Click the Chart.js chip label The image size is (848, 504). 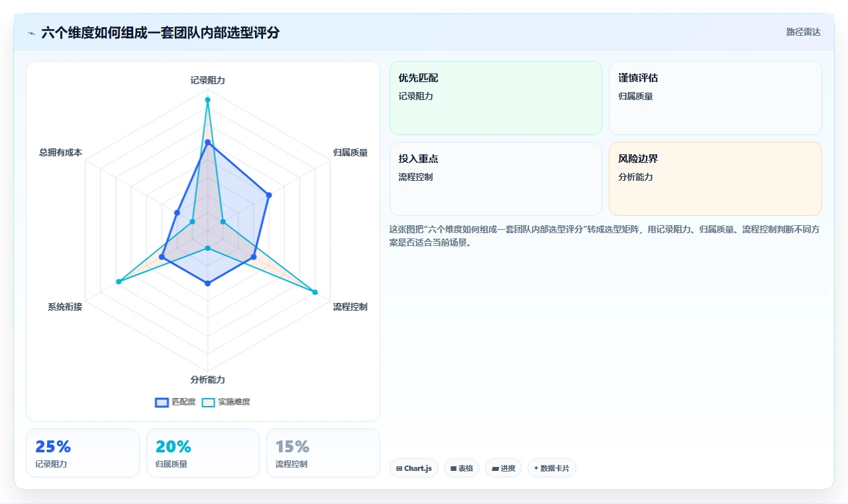pos(418,468)
